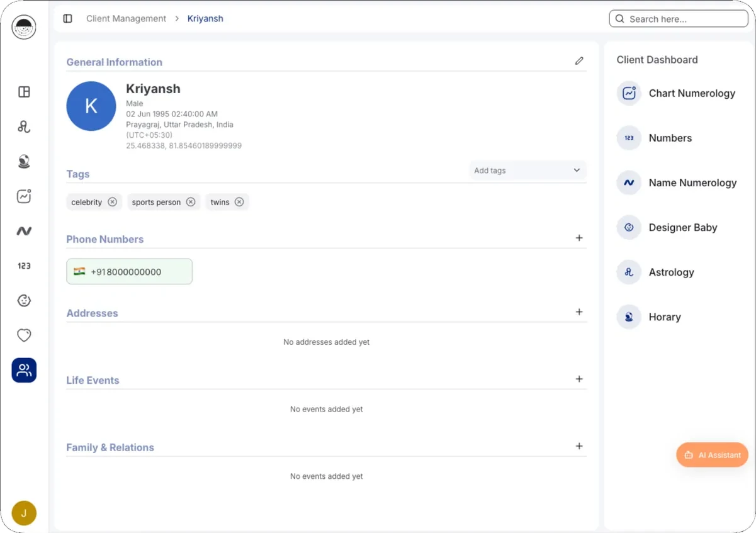Viewport: 756px width, 533px height.
Task: Open Designer Baby label in dashboard
Action: [683, 227]
